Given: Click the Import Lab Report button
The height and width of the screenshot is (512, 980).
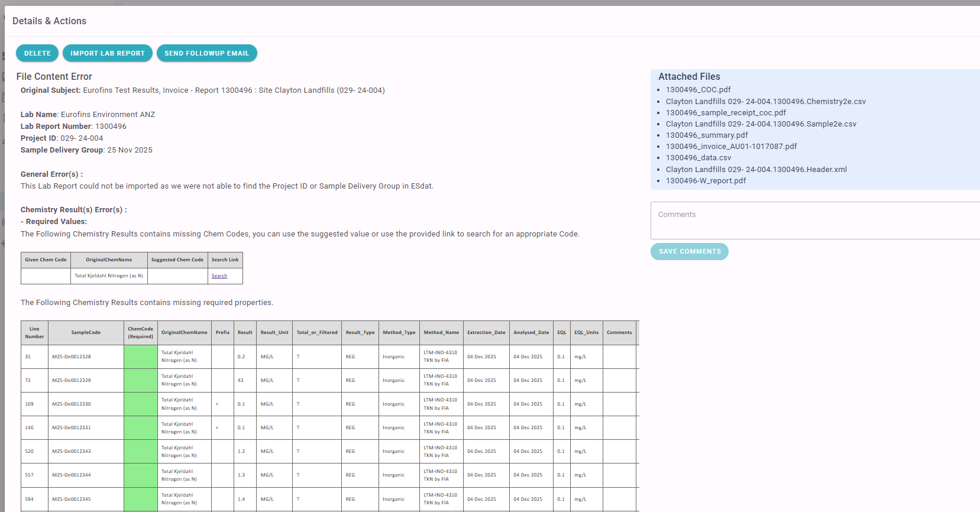Looking at the screenshot, I should click(x=108, y=53).
